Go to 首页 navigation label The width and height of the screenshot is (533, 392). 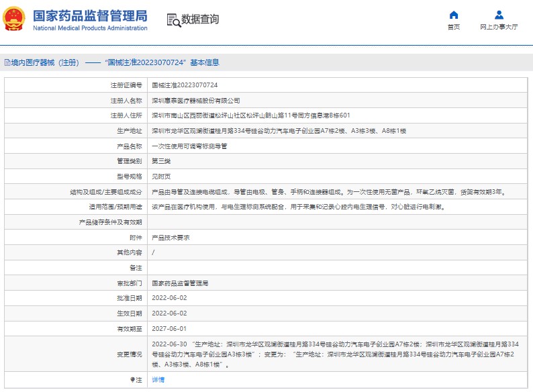pos(454,28)
